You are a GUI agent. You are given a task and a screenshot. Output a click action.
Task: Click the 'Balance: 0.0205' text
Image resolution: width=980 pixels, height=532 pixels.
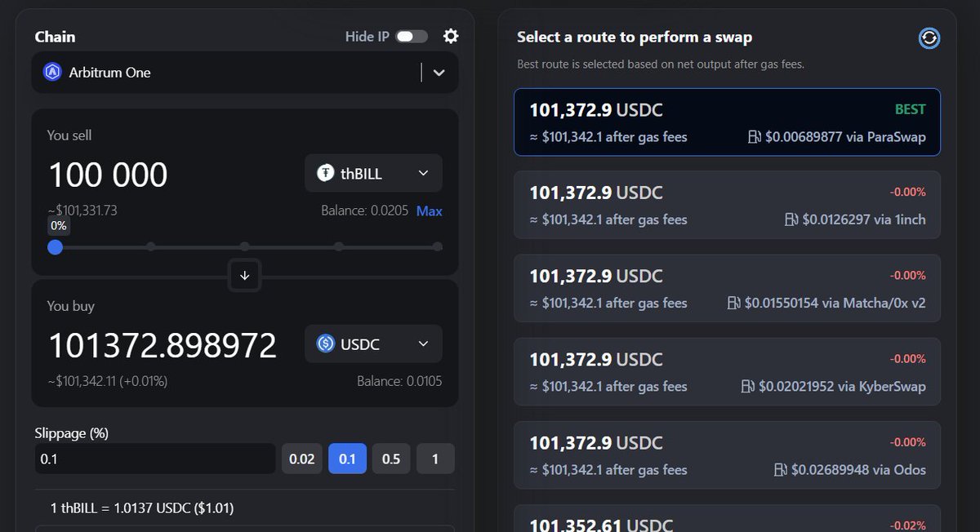365,211
